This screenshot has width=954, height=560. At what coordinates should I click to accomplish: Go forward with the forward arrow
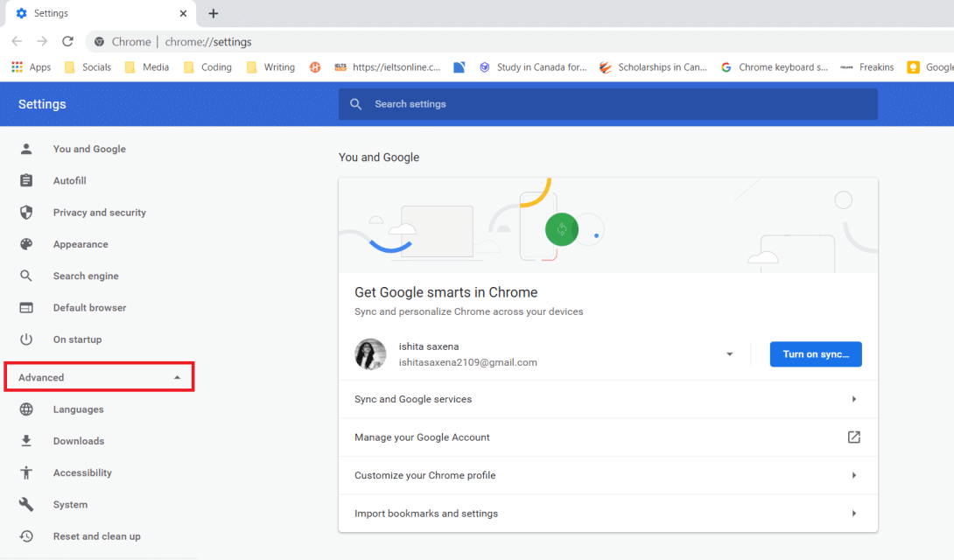click(x=42, y=41)
